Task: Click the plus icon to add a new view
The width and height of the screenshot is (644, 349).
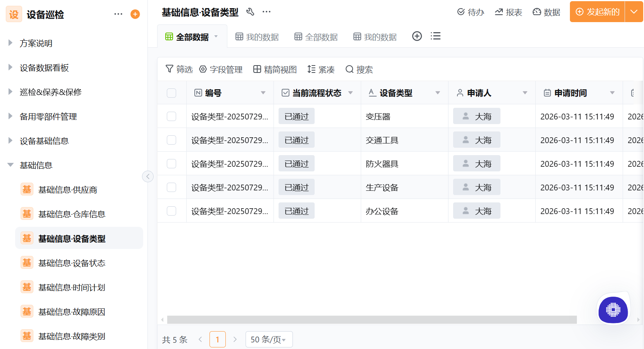Action: (x=417, y=36)
